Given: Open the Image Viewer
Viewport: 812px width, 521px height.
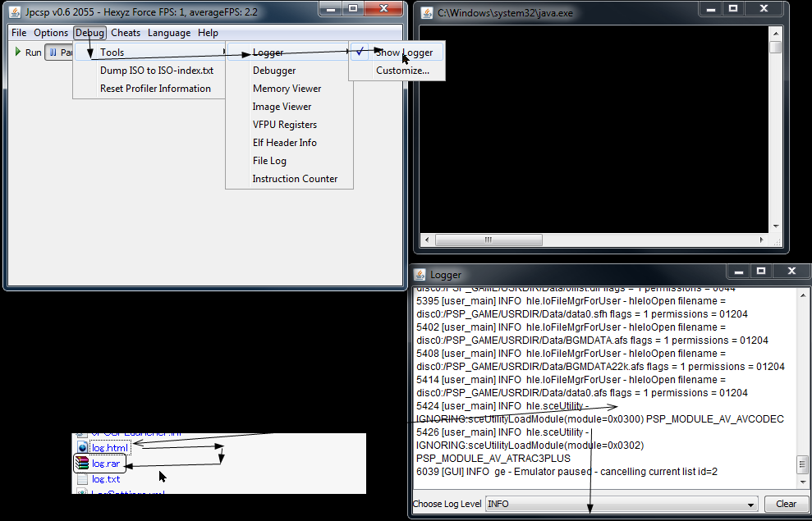Looking at the screenshot, I should (x=290, y=107).
